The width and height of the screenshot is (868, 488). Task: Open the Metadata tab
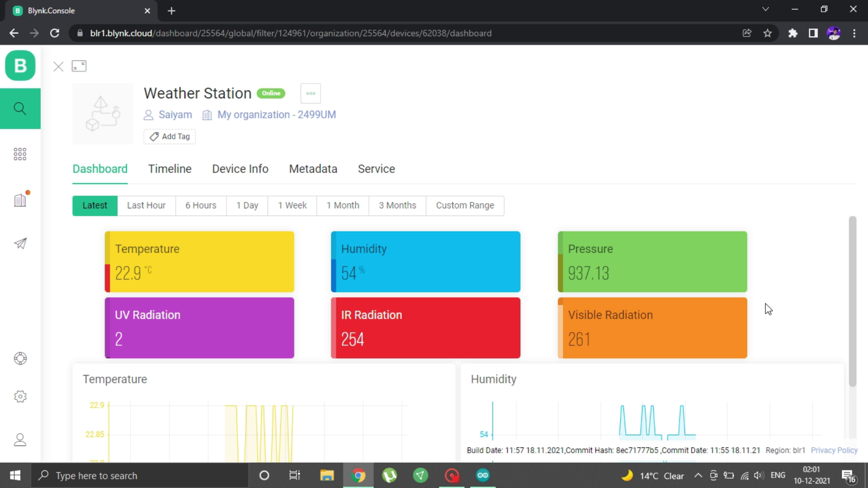click(313, 169)
